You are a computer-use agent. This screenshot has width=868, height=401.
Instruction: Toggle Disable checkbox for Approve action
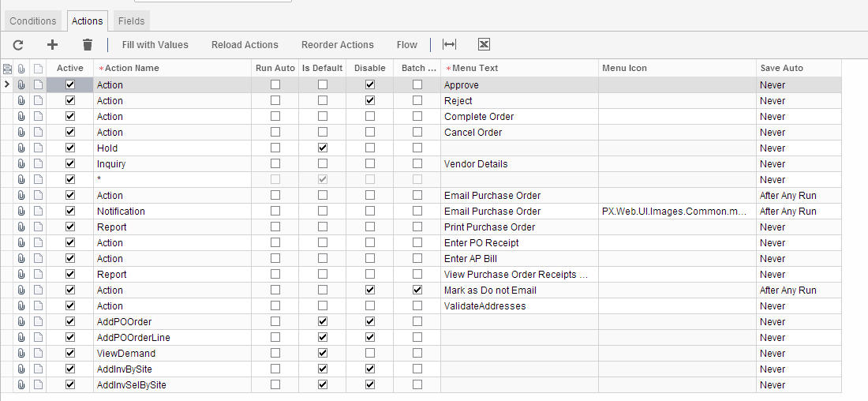pos(370,84)
